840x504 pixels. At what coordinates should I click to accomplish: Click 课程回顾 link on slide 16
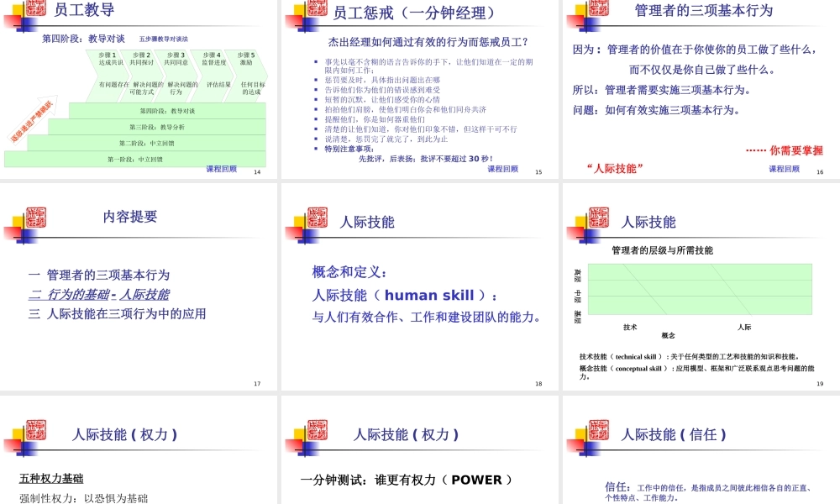tap(785, 169)
